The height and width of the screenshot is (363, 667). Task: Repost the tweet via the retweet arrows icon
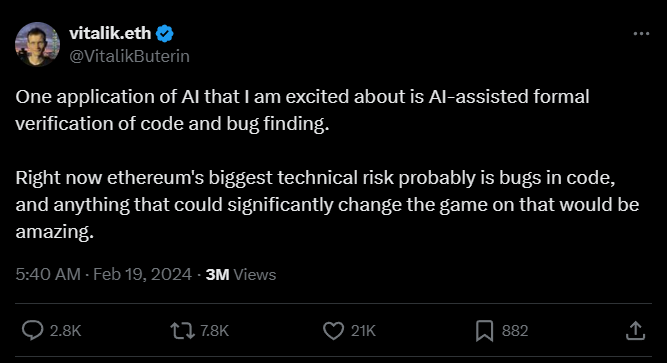tap(182, 331)
